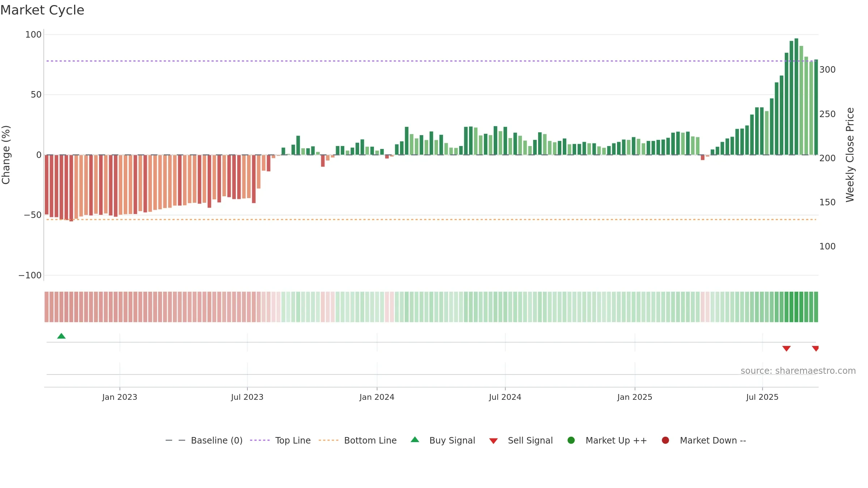868x488 pixels.
Task: Click the Change (%) axis title
Action: click(6, 155)
